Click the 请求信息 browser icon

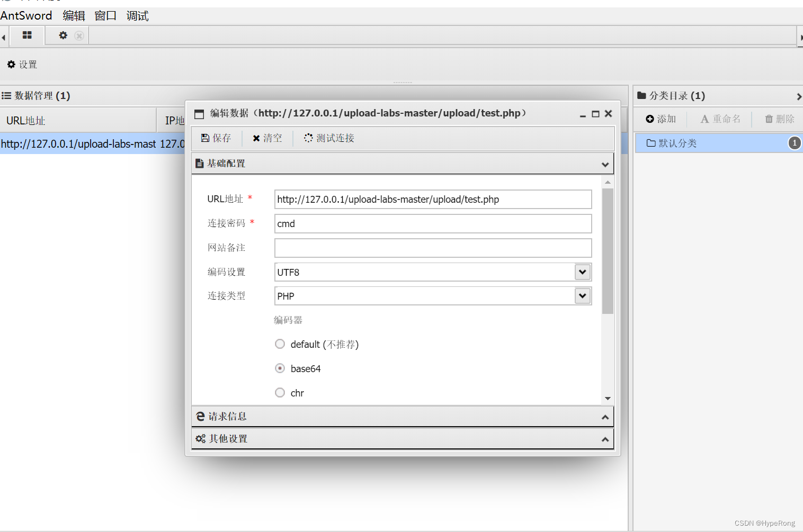point(200,417)
